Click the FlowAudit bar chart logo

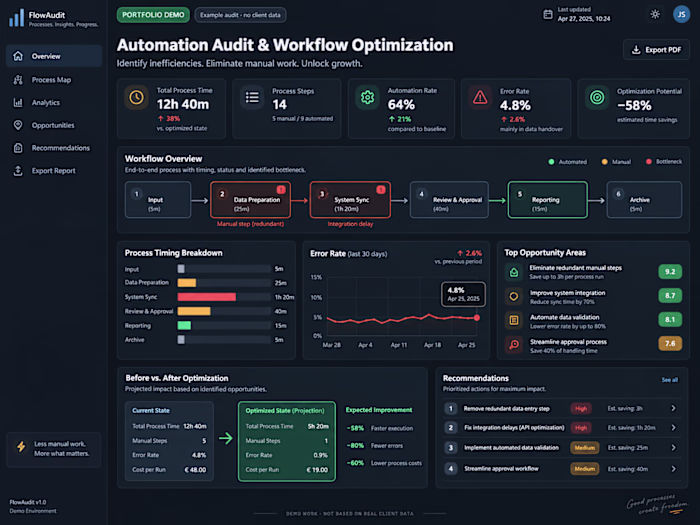tap(17, 18)
